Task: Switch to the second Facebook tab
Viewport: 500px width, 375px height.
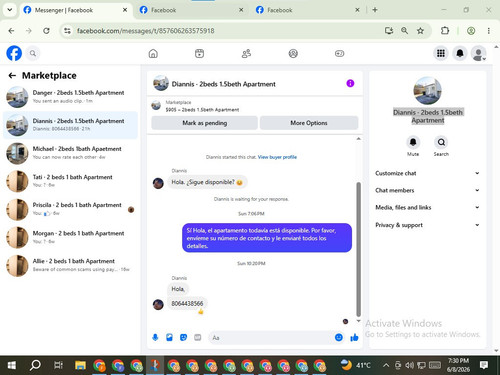Action: click(x=191, y=10)
